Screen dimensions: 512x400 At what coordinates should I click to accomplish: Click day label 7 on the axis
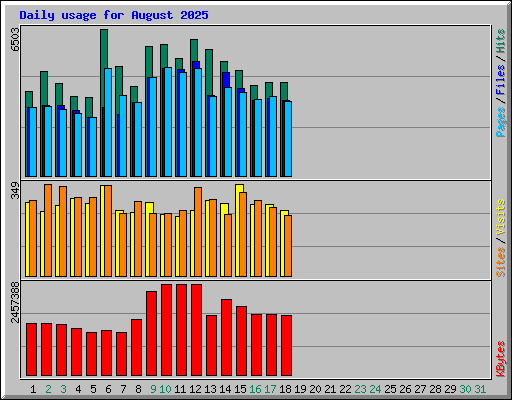coord(123,389)
